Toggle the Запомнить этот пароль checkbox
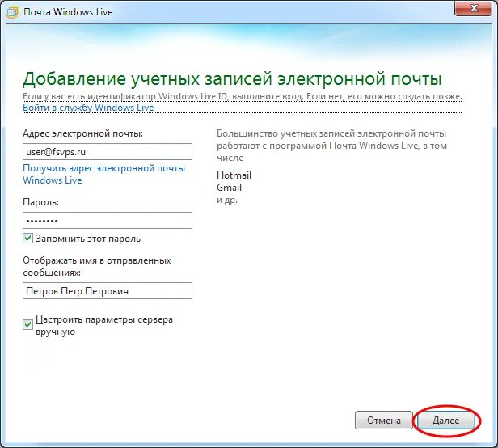Viewport: 498px width, 448px height. point(27,239)
